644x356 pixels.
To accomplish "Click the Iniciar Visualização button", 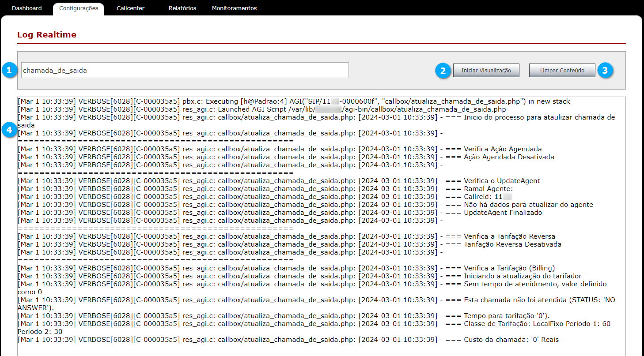I will click(486, 71).
